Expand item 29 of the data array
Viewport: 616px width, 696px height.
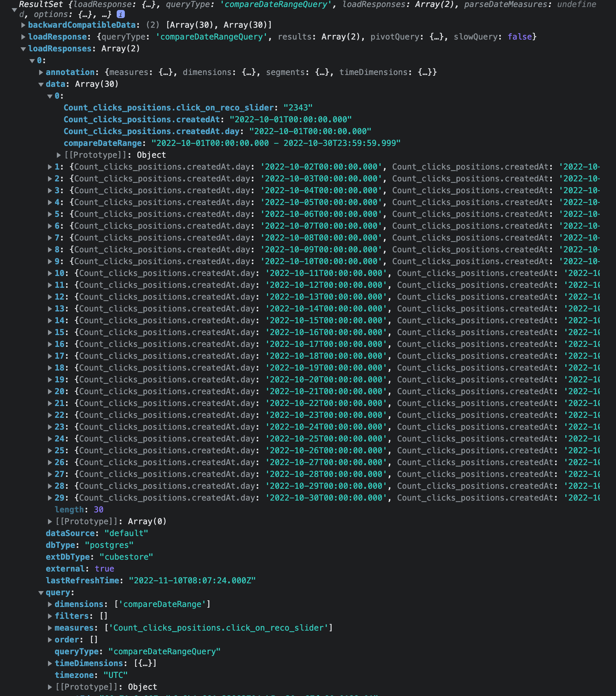click(49, 498)
